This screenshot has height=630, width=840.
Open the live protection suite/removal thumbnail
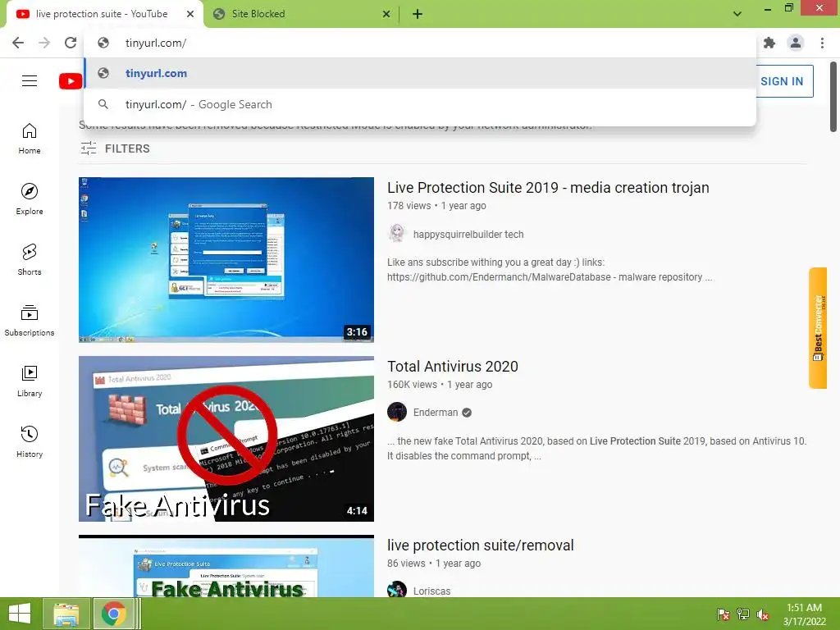226,566
